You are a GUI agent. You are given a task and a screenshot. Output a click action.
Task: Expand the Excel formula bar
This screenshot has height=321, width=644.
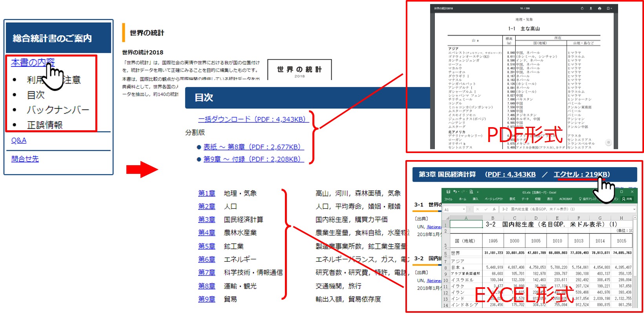634,210
